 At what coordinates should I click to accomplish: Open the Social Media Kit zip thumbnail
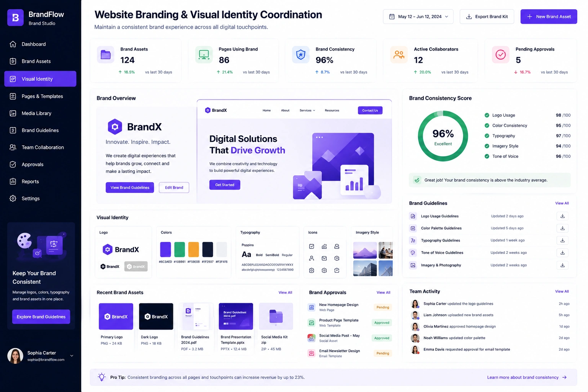tap(276, 317)
